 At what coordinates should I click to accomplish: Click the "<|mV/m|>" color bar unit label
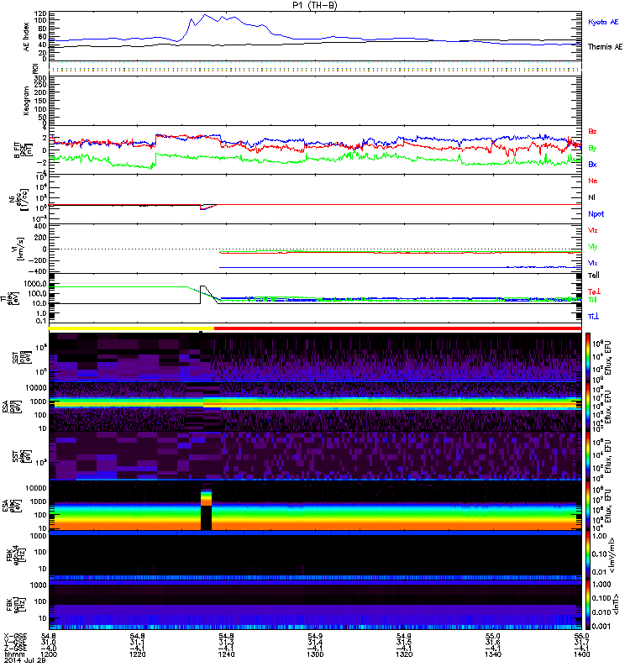coord(612,556)
